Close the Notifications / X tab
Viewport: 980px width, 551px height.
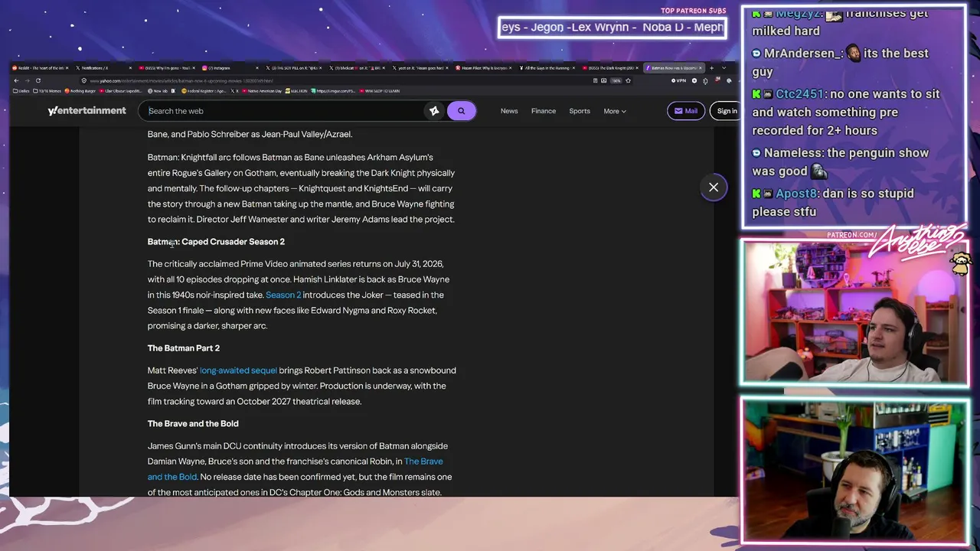point(131,68)
